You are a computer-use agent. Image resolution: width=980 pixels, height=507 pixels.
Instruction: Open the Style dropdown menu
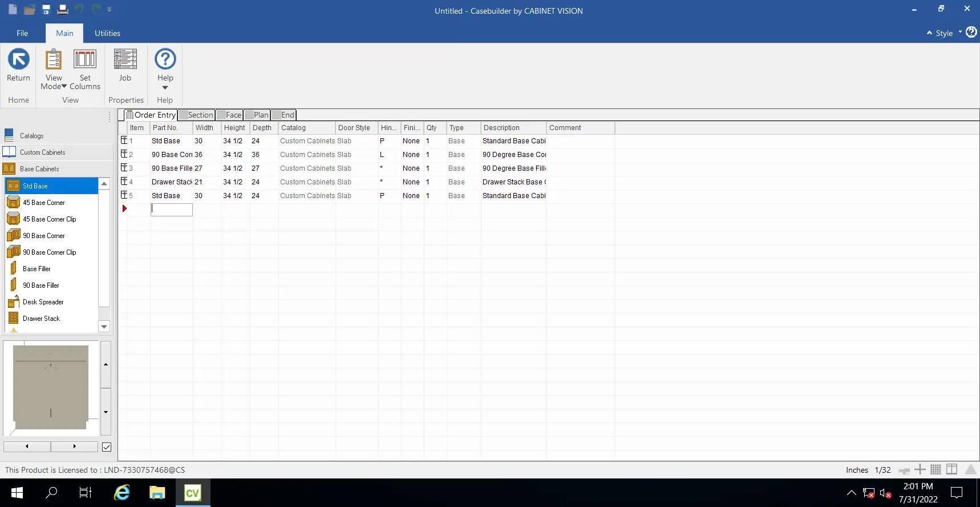pos(949,33)
